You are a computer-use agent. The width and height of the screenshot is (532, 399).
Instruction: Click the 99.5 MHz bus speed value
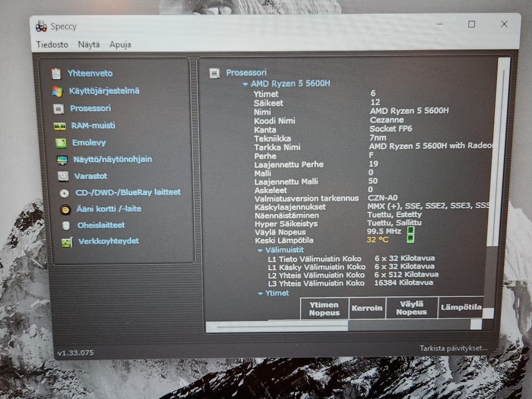coord(383,232)
